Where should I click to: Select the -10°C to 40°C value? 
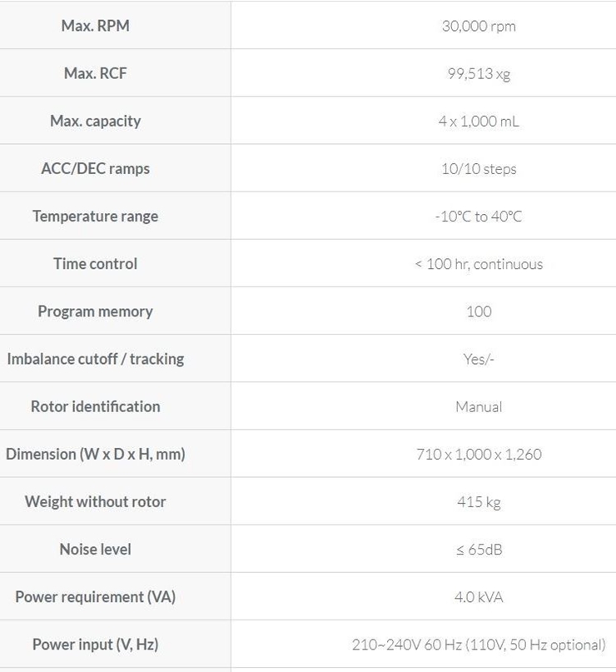(479, 217)
